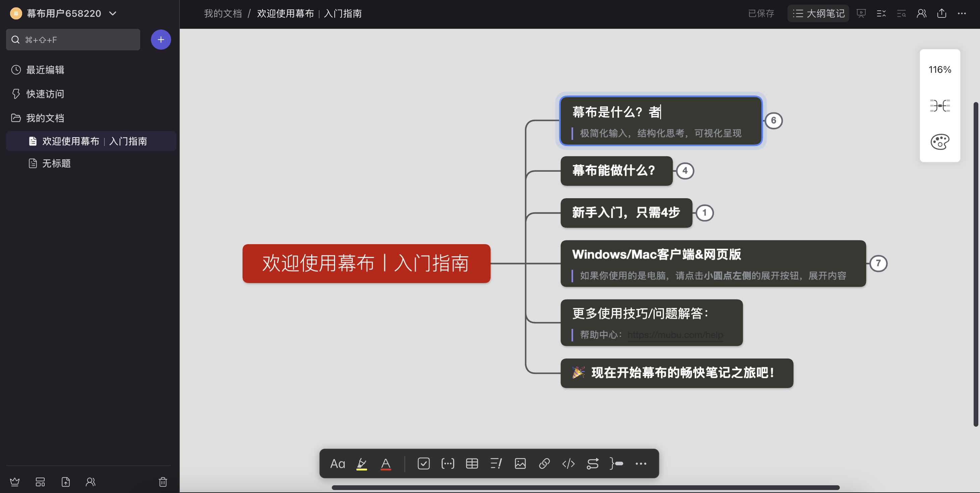Screen dimensions: 980x493
Task: Click the 116% zoom level
Action: pos(940,70)
